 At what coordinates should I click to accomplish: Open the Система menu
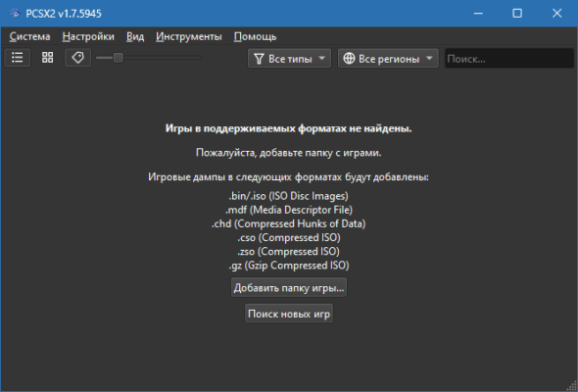(x=29, y=37)
